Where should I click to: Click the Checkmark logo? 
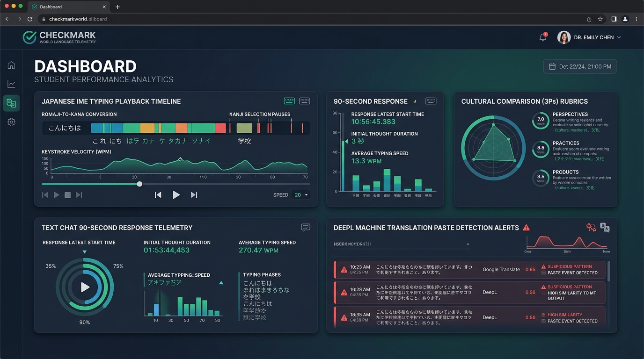(59, 37)
